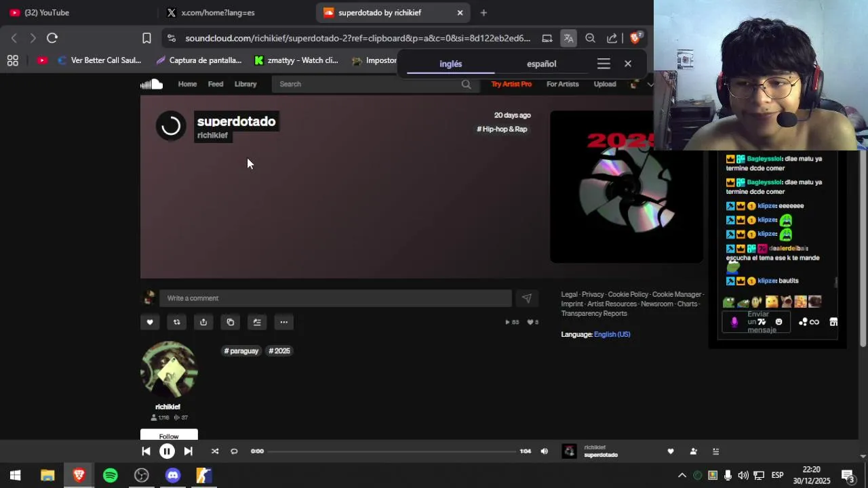The width and height of the screenshot is (868, 488).
Task: Mute the volume in player bar
Action: click(x=544, y=451)
